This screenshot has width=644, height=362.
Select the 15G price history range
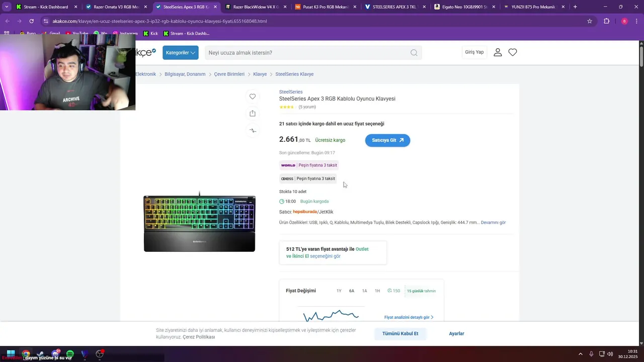394,291
